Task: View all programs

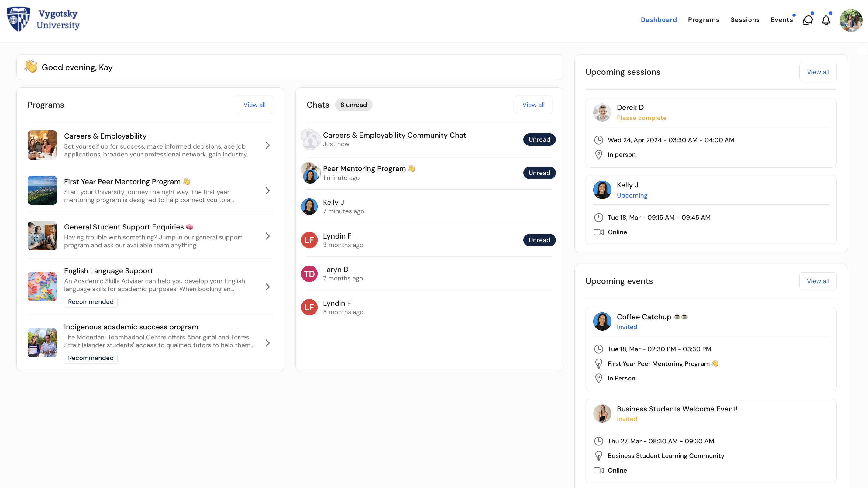Action: click(254, 105)
